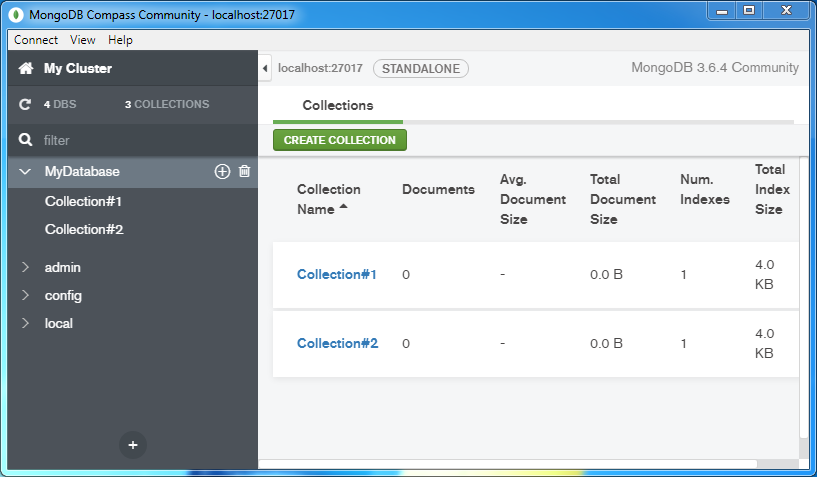This screenshot has height=477, width=817.
Task: Click the document count 0 in Collection#2 row
Action: pyautogui.click(x=406, y=343)
